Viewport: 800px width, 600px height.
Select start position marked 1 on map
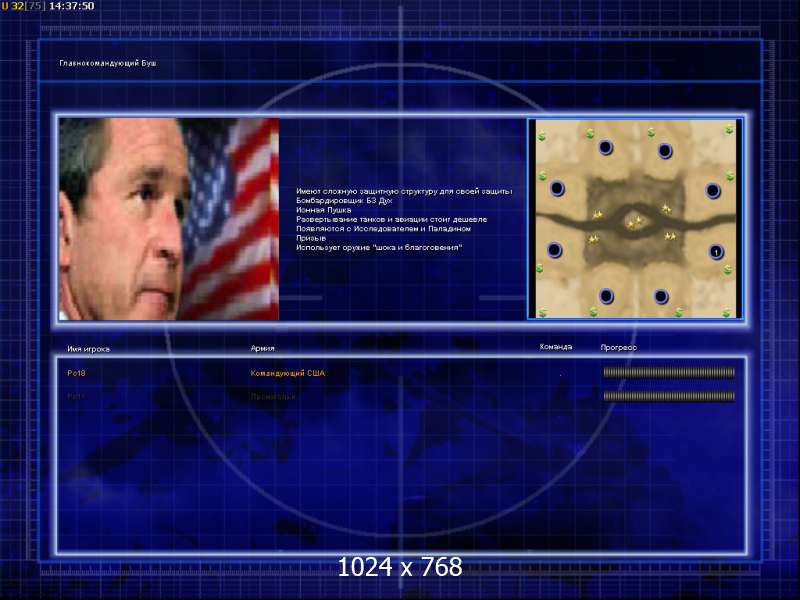coord(716,252)
